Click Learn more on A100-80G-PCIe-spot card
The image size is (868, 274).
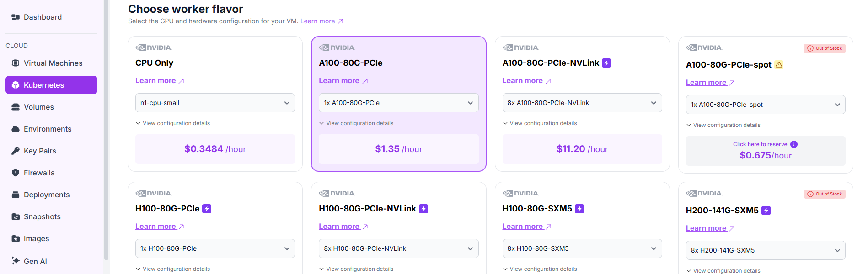(710, 83)
